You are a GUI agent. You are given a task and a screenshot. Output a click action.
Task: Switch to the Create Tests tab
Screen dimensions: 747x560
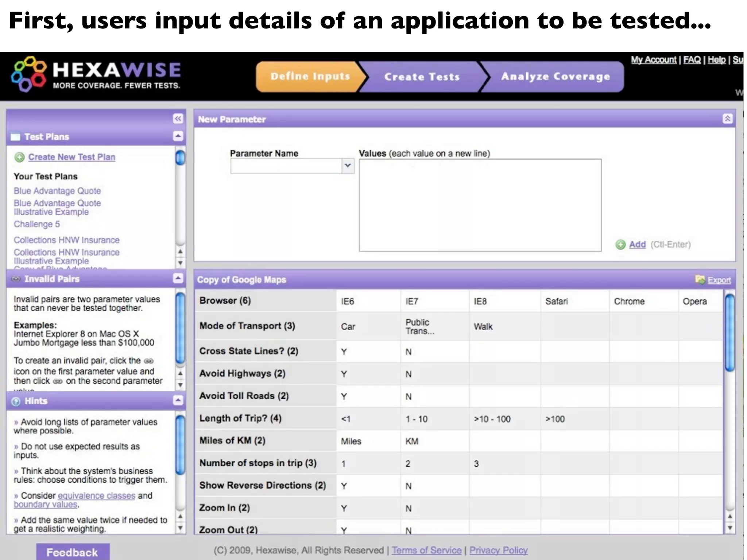[422, 77]
